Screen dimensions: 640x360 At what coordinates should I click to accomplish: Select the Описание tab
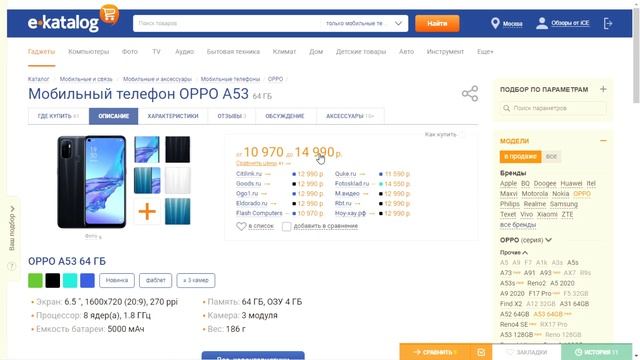113,116
